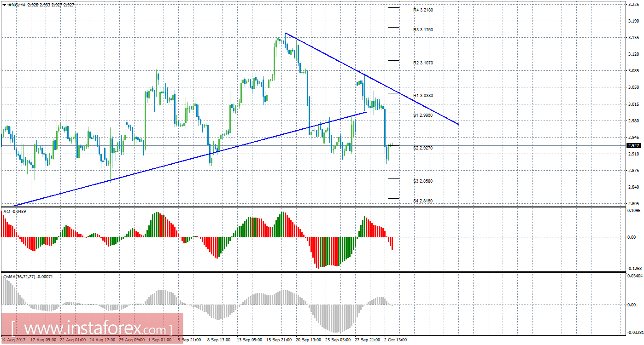The width and height of the screenshot is (644, 345).
Task: Click price axis value 2.805
Action: click(633, 204)
